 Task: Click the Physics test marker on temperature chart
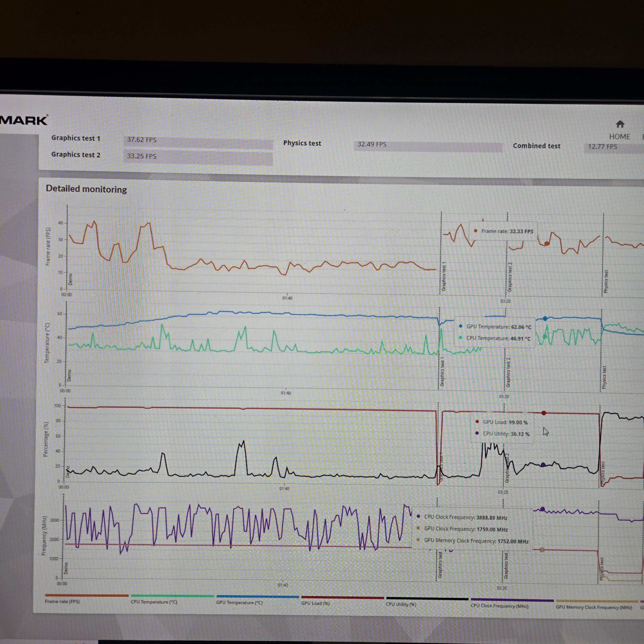click(604, 377)
